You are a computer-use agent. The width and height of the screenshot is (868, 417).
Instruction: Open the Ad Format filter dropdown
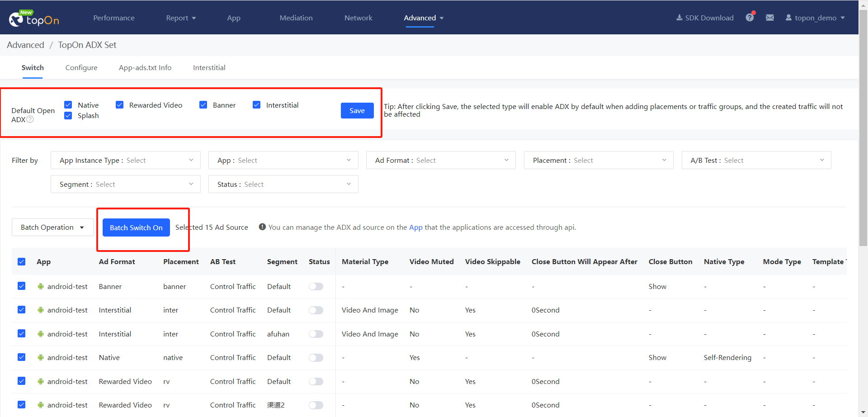tap(440, 160)
